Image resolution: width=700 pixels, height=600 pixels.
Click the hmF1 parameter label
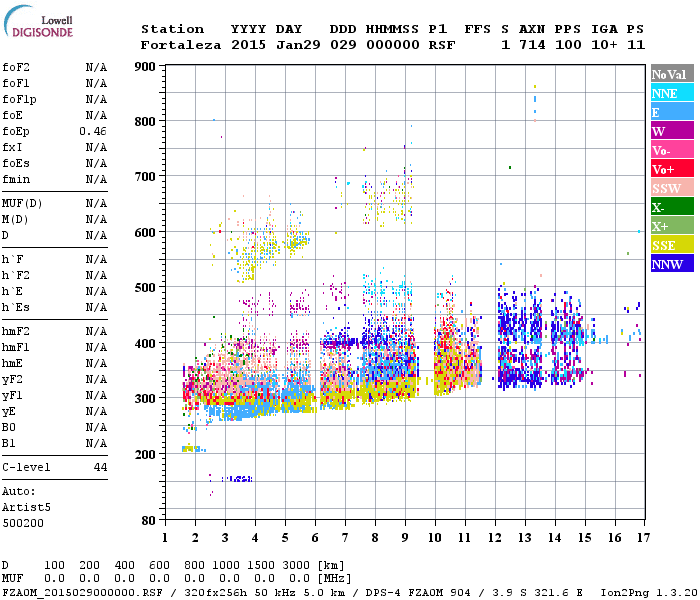[x=16, y=347]
